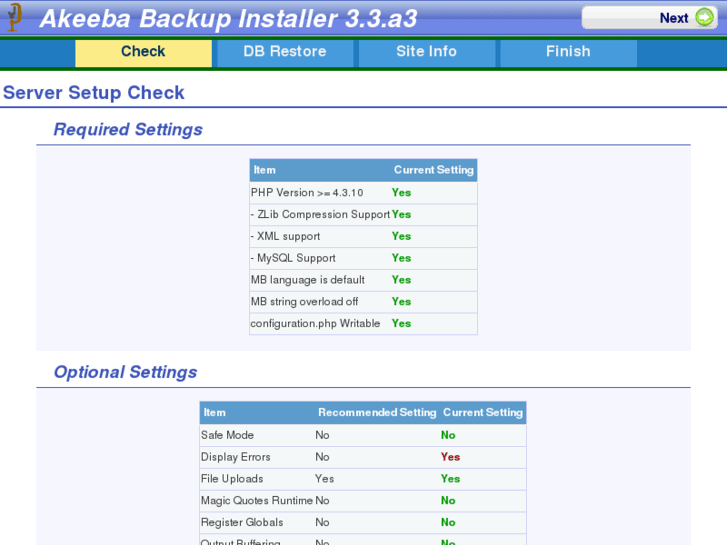
Task: Click the Yes value for XML support
Action: tap(402, 236)
